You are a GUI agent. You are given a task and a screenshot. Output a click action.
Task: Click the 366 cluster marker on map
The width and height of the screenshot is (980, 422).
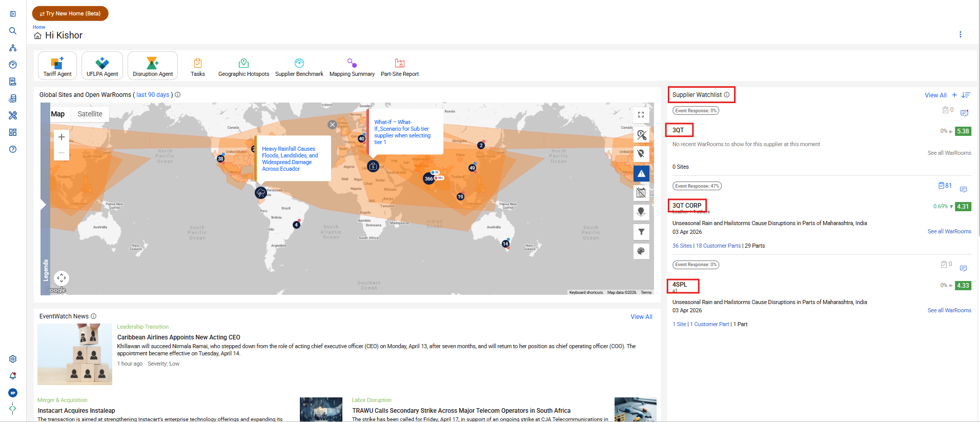[x=428, y=178]
